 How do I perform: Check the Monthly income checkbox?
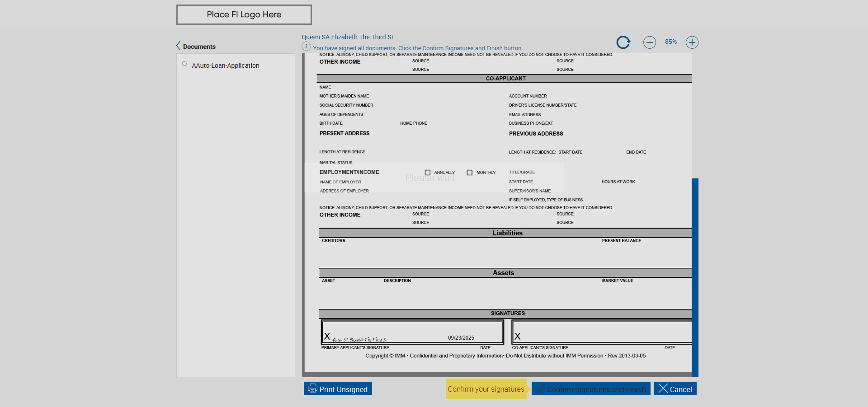point(470,173)
